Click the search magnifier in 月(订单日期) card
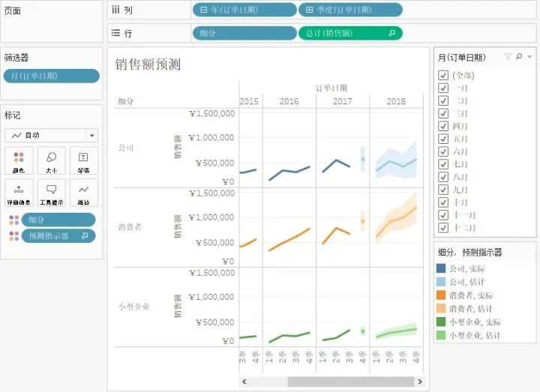The height and width of the screenshot is (392, 540). coord(519,56)
